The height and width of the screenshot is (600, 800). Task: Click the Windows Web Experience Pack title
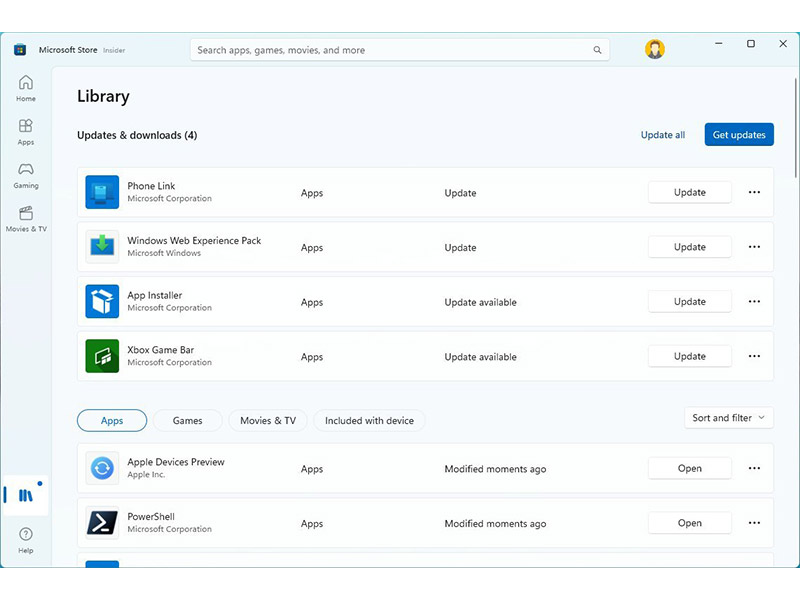(x=194, y=240)
